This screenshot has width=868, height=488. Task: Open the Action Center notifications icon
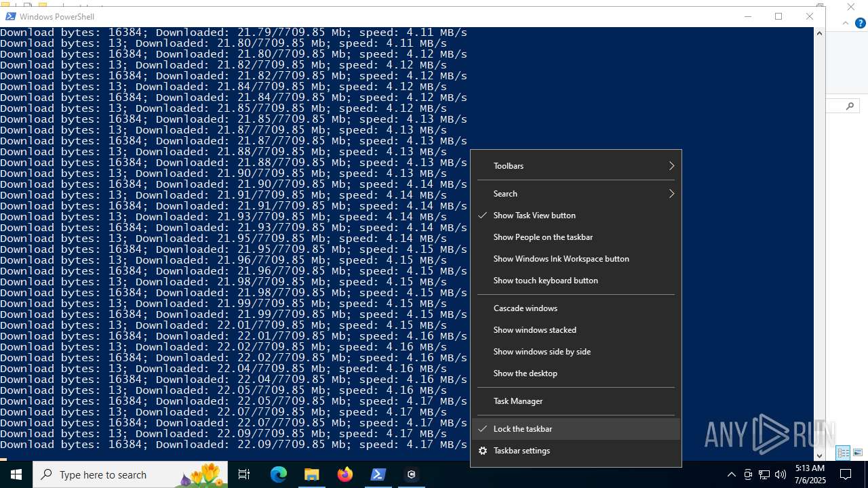coord(846,474)
